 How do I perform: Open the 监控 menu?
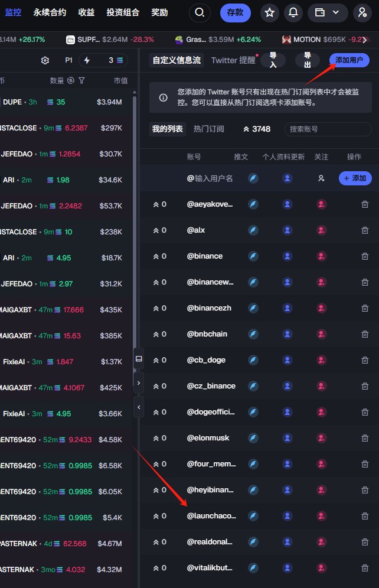click(x=13, y=12)
